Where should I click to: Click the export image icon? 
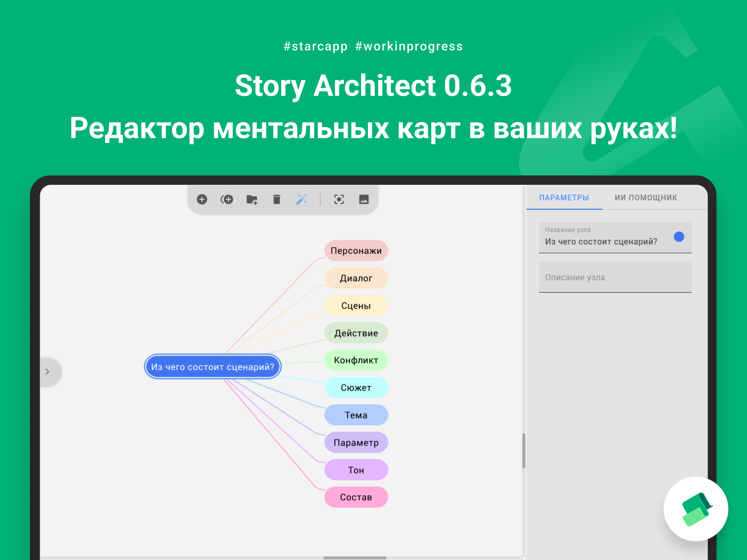click(x=364, y=199)
